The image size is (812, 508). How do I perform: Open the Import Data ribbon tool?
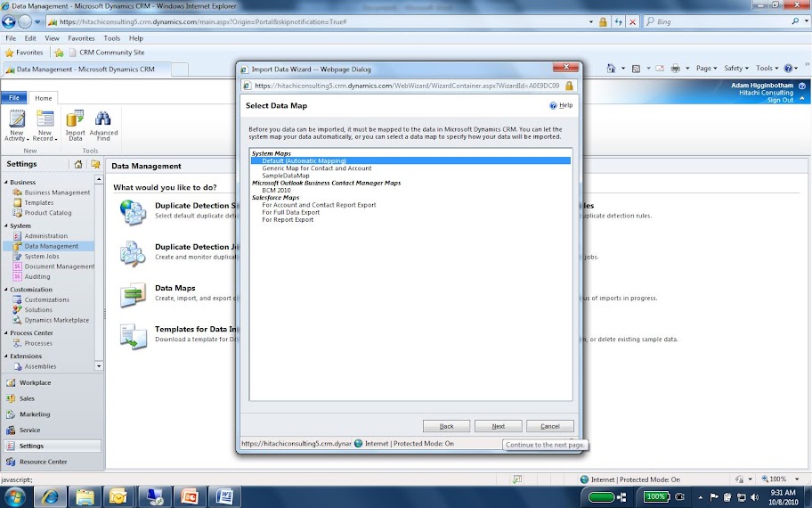click(75, 119)
